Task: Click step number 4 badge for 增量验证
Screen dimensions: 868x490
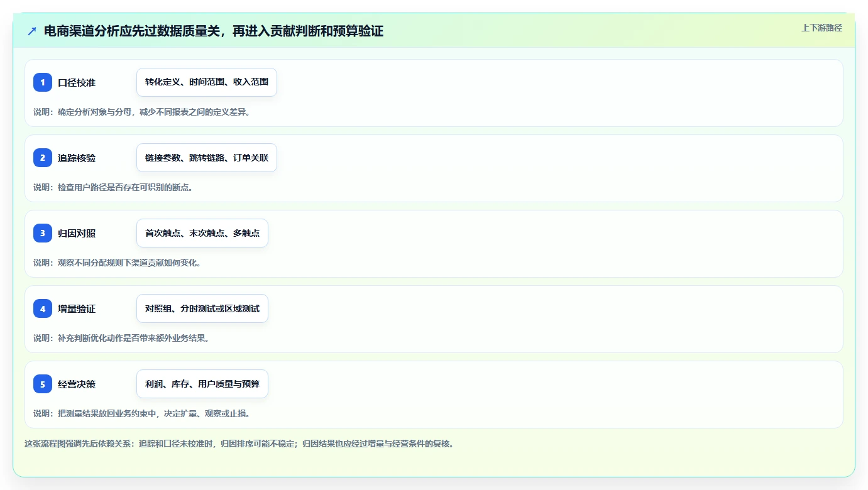Action: pyautogui.click(x=43, y=308)
